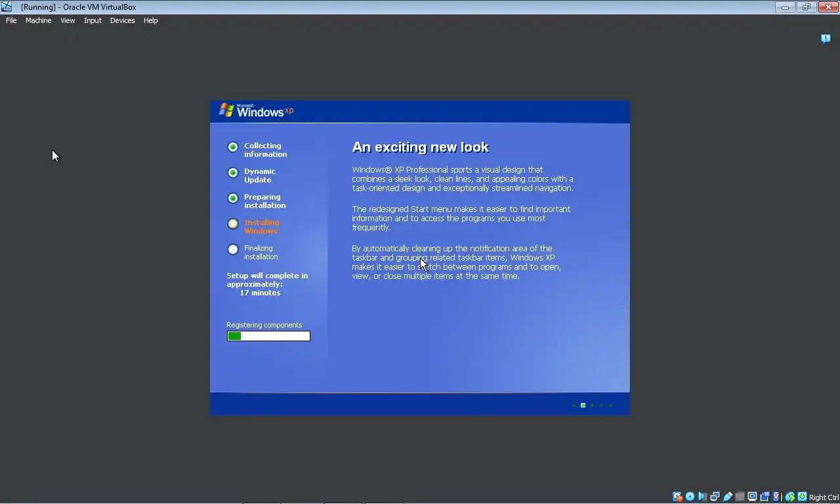Click the display monitor status icon

(x=752, y=497)
